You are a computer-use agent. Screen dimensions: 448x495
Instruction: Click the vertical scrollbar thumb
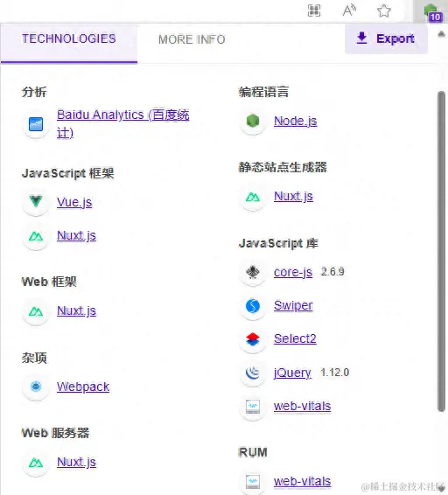(441, 251)
